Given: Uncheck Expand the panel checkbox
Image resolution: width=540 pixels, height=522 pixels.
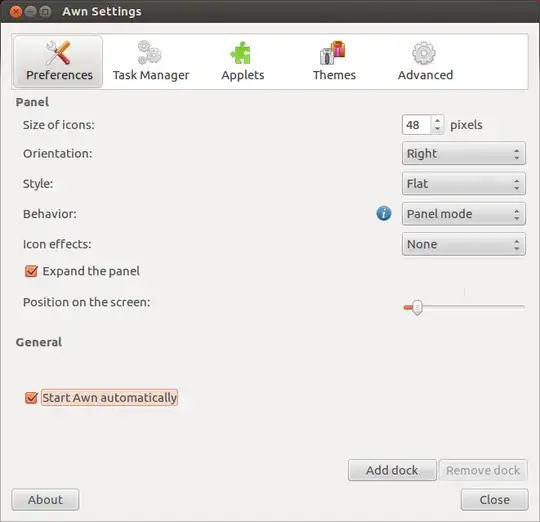Looking at the screenshot, I should (31, 271).
